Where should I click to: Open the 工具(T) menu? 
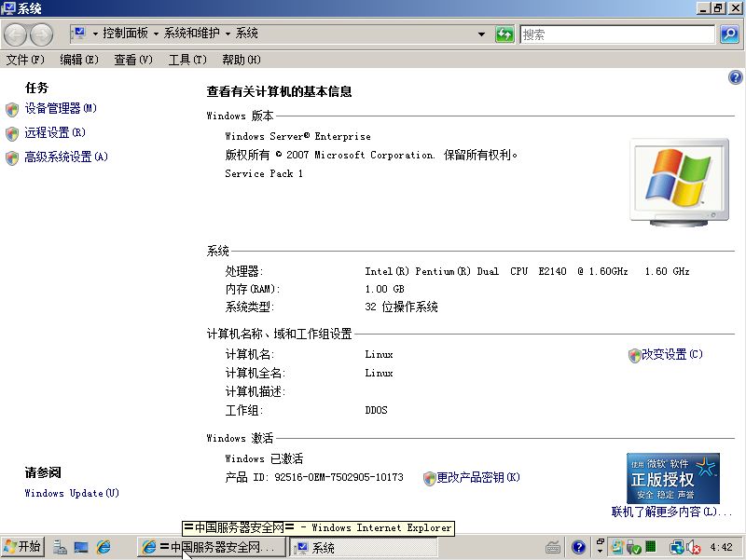coord(187,60)
